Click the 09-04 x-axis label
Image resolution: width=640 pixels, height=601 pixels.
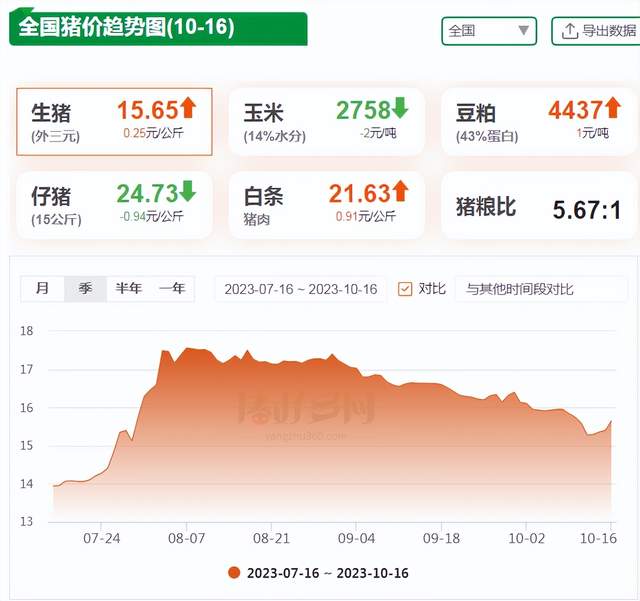coord(356,538)
